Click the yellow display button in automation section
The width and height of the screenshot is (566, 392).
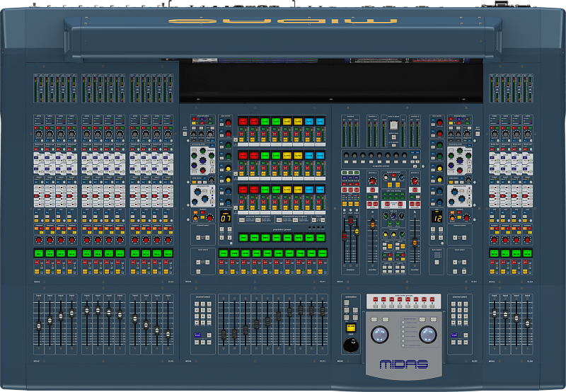(350, 328)
